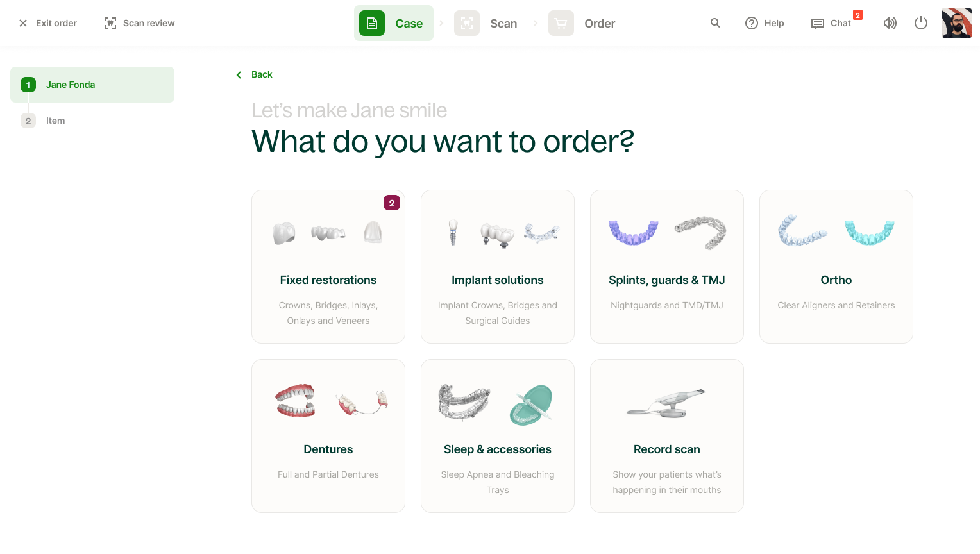The height and width of the screenshot is (554, 980).
Task: Pick the Ortho clear aligners card
Action: coord(836,267)
